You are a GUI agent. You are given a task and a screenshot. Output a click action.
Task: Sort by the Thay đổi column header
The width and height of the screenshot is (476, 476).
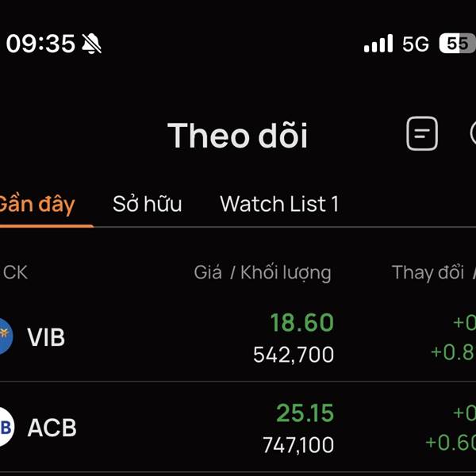click(x=428, y=272)
